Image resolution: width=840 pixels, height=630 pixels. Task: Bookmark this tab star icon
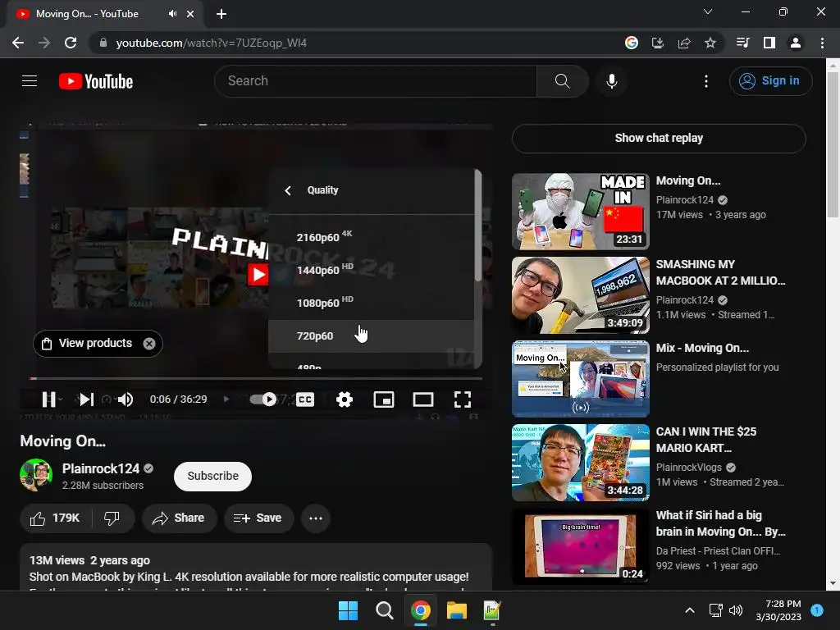coord(710,43)
